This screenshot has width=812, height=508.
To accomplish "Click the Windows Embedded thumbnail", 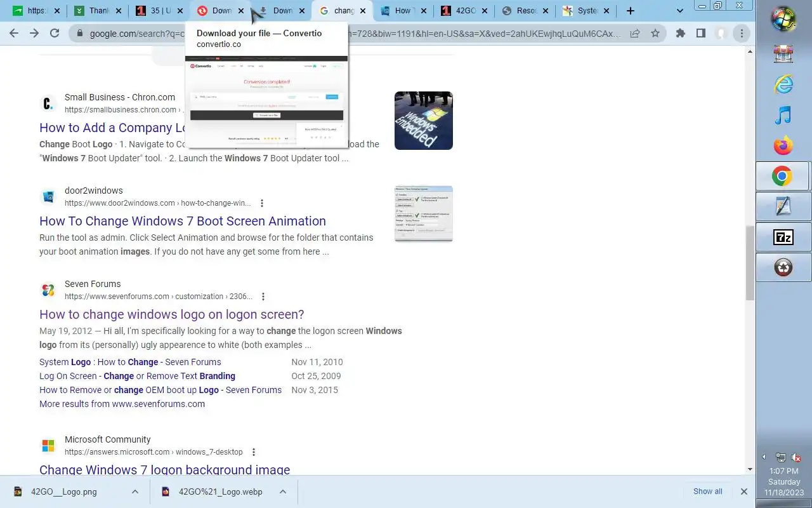I will point(424,121).
